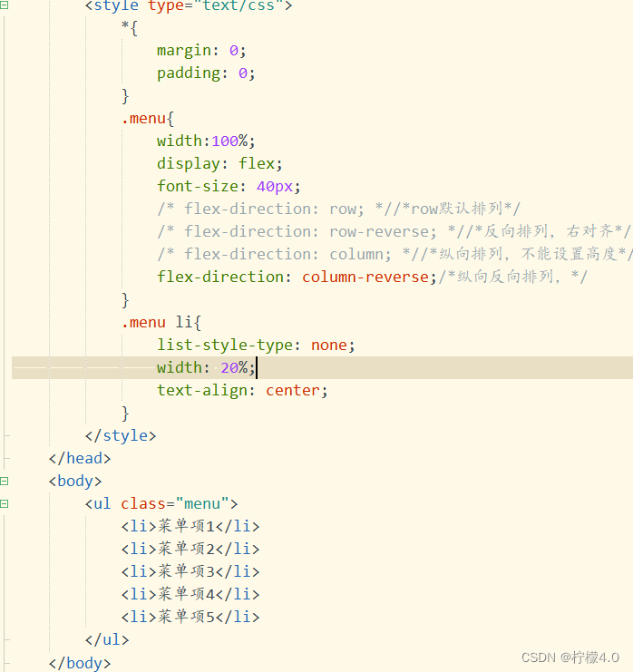Click the '<ul class="menu">' tag text
The width and height of the screenshot is (633, 672).
point(161,504)
